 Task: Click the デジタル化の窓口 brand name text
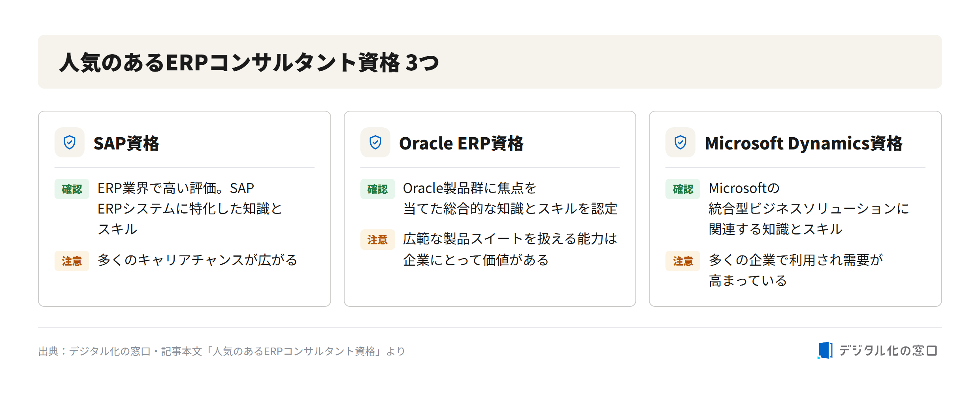[x=888, y=350]
